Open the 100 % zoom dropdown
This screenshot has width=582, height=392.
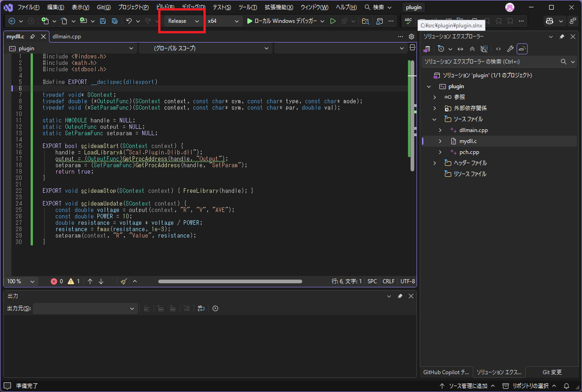point(21,281)
